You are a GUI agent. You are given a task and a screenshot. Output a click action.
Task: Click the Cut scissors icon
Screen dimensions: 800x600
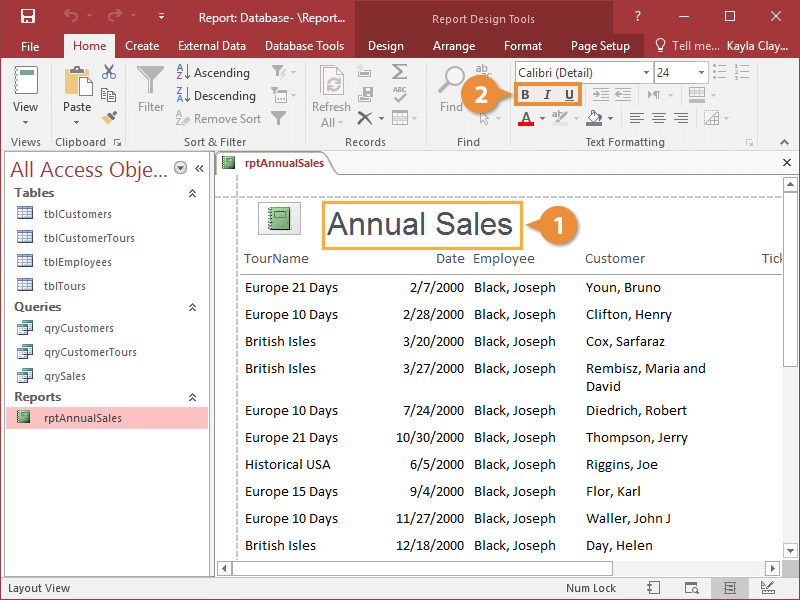tap(109, 73)
